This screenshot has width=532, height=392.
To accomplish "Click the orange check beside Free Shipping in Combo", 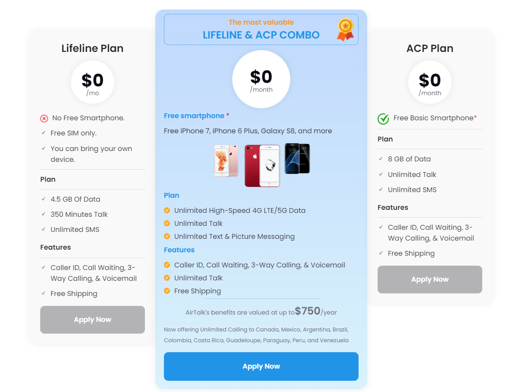I will pyautogui.click(x=167, y=291).
